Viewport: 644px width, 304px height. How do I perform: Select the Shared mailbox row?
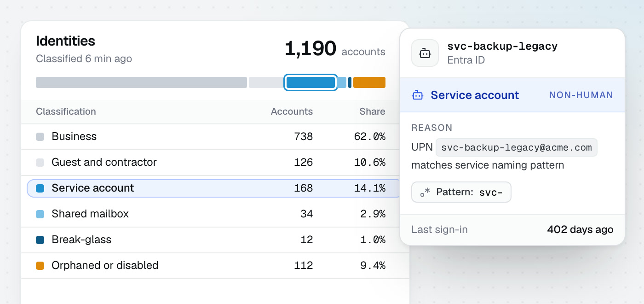click(215, 214)
